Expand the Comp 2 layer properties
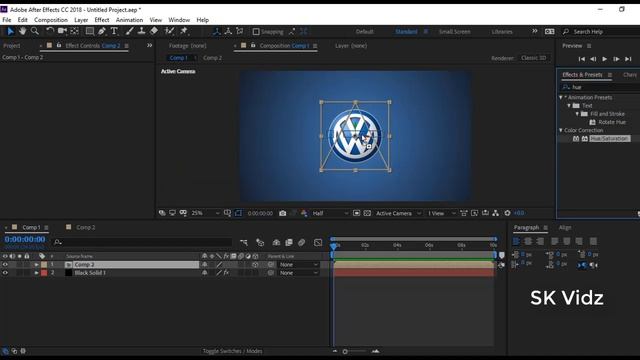 coord(36,264)
